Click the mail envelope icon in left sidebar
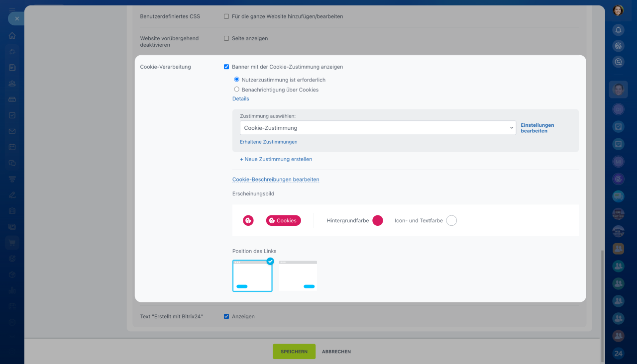Viewport: 637px width, 364px height. (12, 131)
